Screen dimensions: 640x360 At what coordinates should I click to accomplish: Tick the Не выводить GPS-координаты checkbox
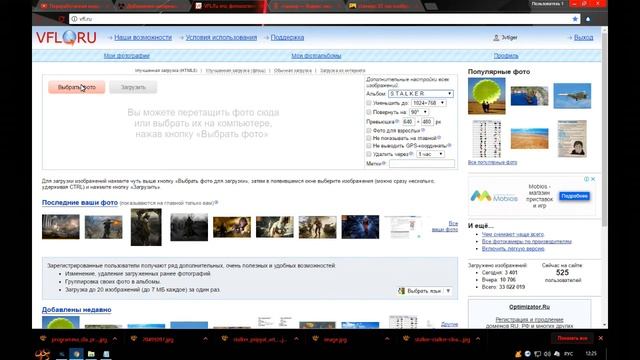tap(369, 146)
